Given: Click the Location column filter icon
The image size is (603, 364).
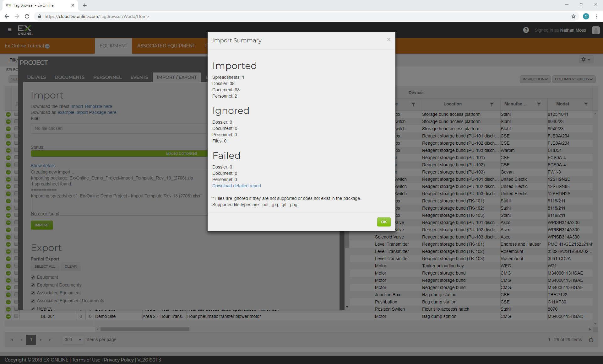Looking at the screenshot, I should 492,104.
